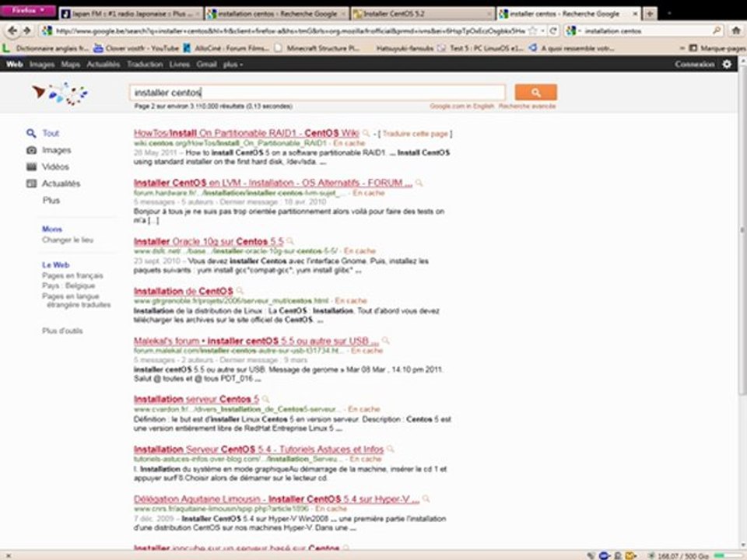Viewport: 747px width, 560px height.
Task: Open the Installation de CentOS result
Action: click(184, 291)
